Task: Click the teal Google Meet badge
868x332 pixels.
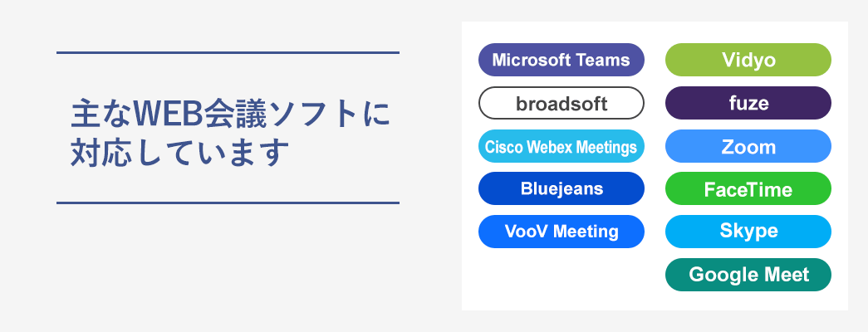Action: [748, 275]
